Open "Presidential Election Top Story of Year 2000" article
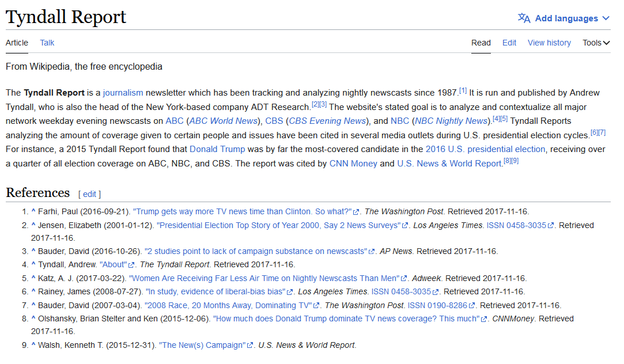The width and height of the screenshot is (624, 364). 278,226
